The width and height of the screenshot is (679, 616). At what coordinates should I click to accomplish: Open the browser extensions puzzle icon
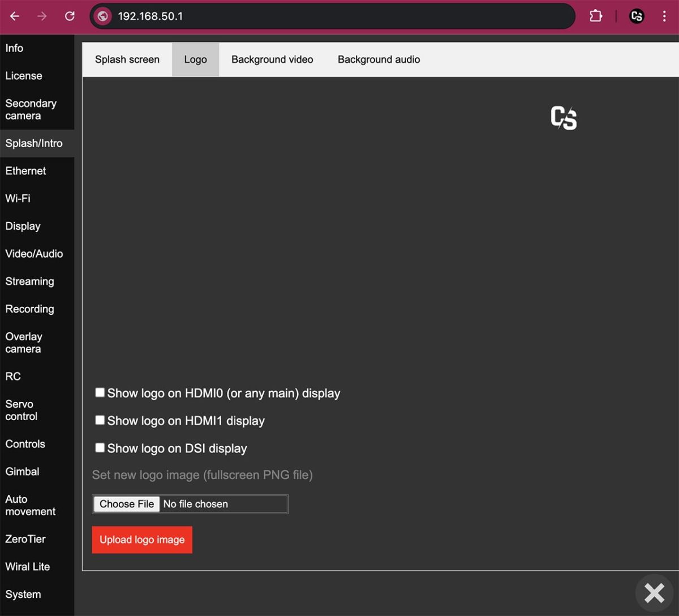pos(595,16)
